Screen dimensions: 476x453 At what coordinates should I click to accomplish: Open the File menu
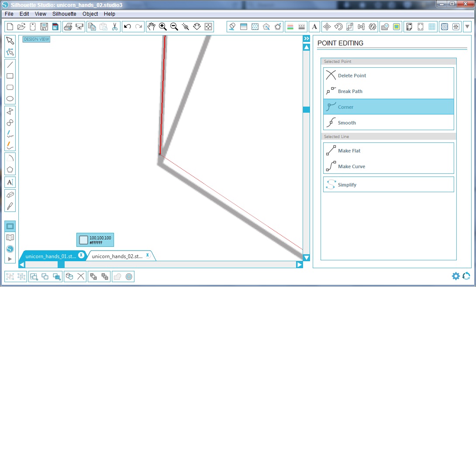9,14
